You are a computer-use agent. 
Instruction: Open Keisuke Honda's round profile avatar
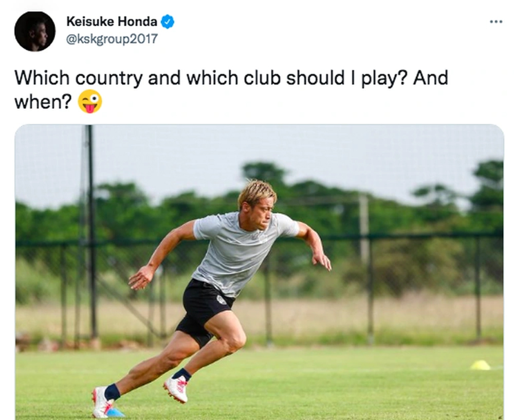point(35,31)
